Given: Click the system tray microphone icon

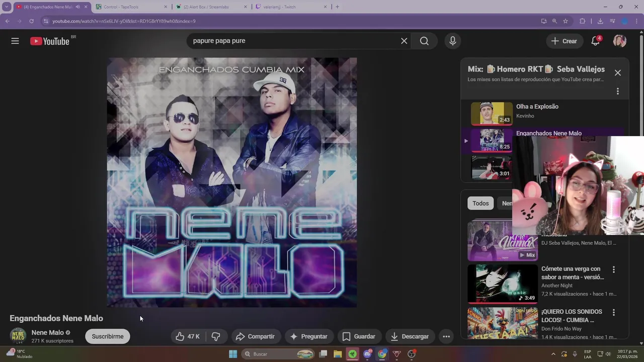Looking at the screenshot, I should pos(575,354).
